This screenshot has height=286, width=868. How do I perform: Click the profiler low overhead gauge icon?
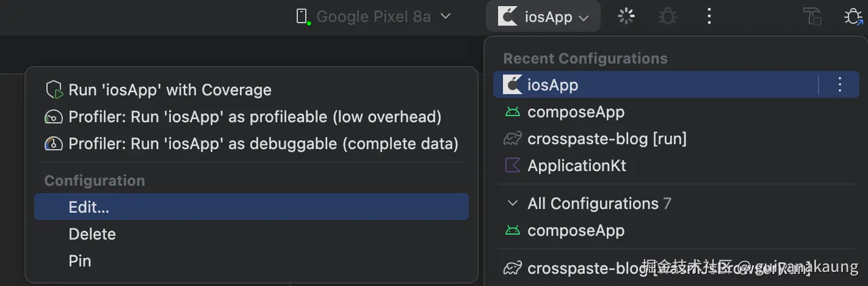pos(54,117)
